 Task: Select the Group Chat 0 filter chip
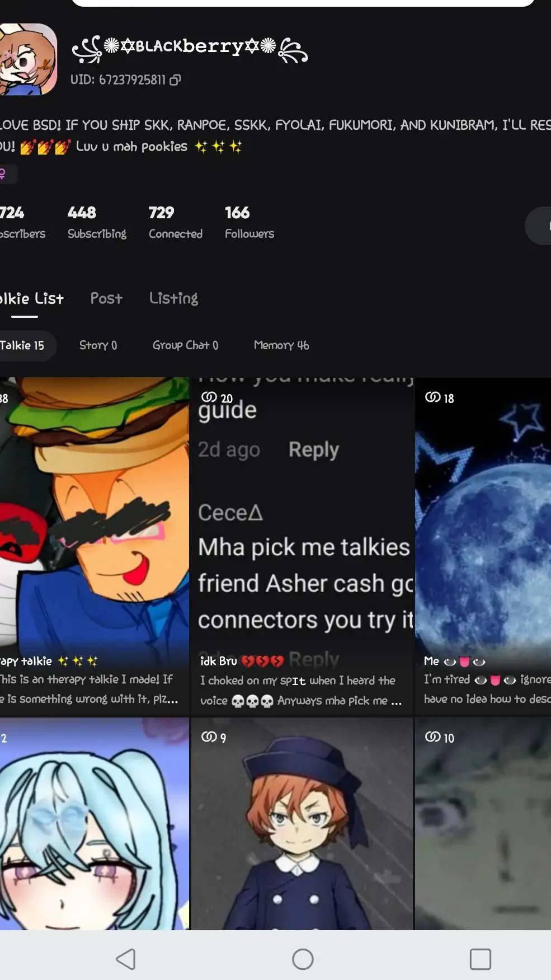(185, 345)
